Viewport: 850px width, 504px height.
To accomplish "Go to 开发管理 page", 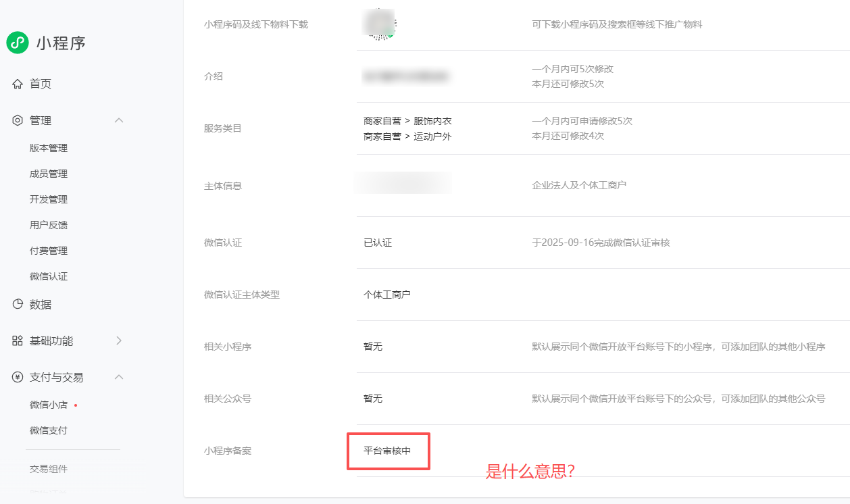I will pos(49,199).
